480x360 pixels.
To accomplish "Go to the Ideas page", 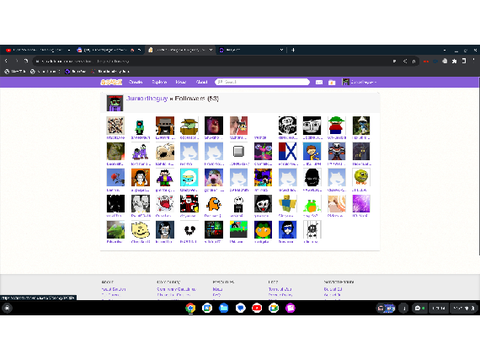I will pyautogui.click(x=181, y=82).
